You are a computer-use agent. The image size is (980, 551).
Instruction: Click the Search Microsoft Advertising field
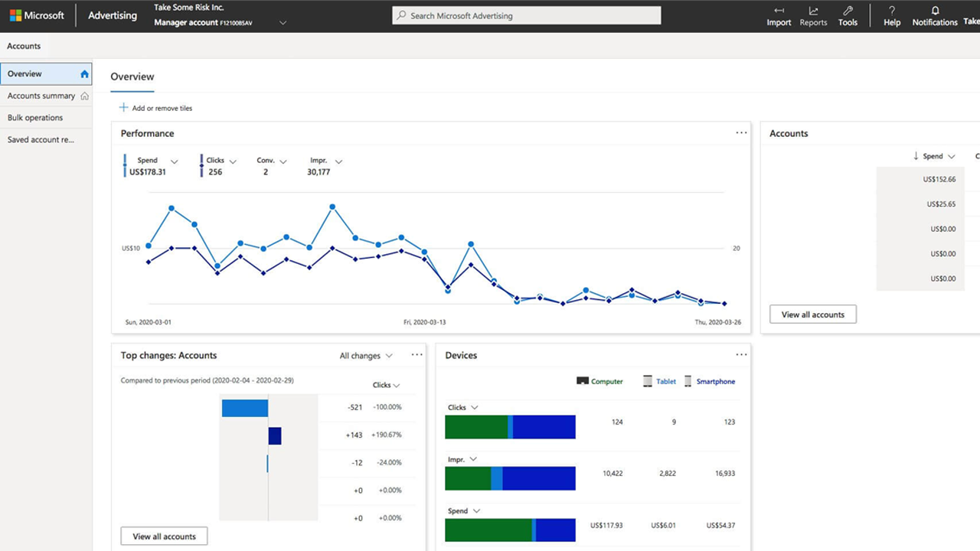point(526,15)
